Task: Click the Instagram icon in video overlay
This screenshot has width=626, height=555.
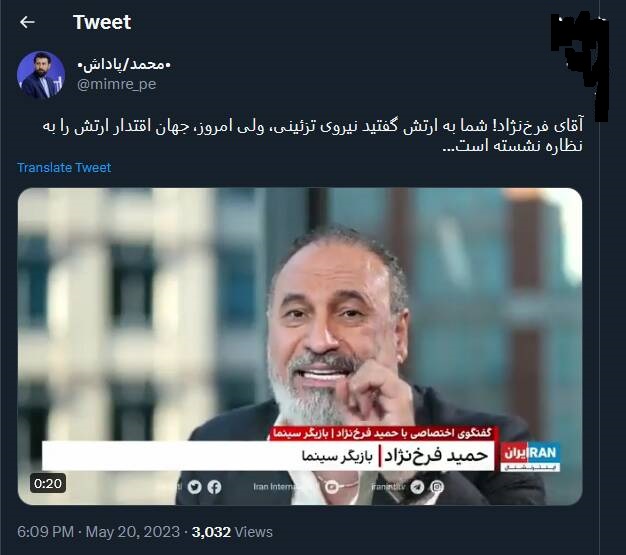Action: click(437, 487)
